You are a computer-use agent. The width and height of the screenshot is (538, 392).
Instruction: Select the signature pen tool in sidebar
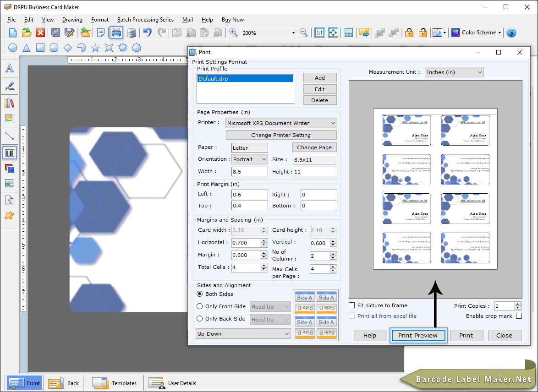(x=10, y=85)
